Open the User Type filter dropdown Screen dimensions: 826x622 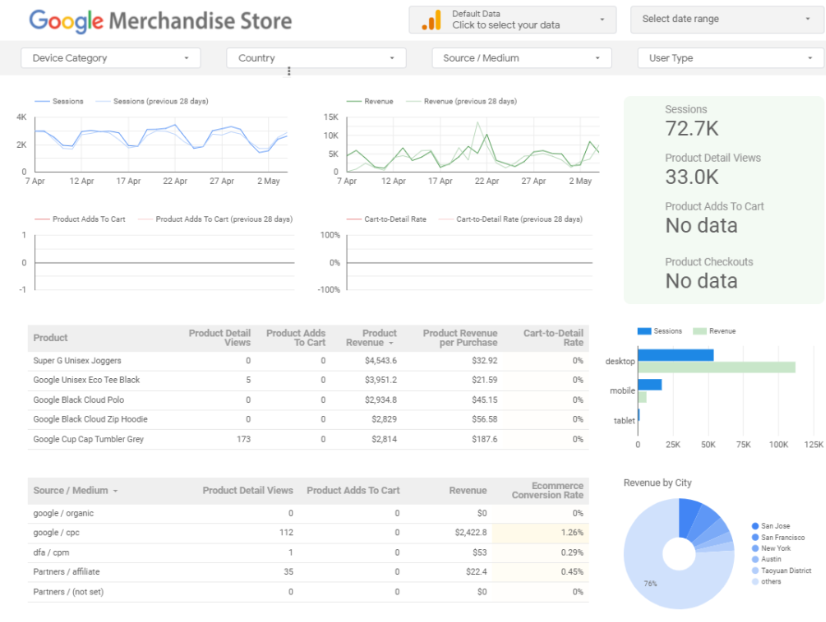pyautogui.click(x=730, y=58)
